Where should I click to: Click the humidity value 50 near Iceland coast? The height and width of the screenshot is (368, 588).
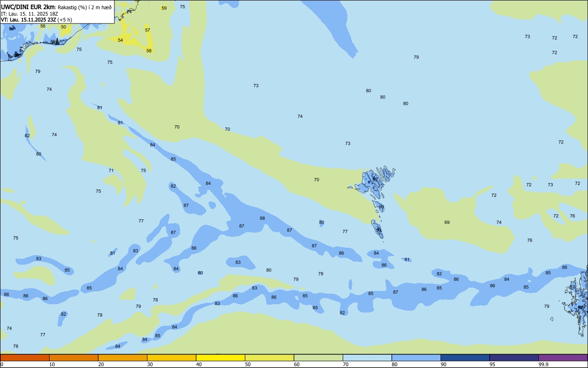(x=63, y=27)
